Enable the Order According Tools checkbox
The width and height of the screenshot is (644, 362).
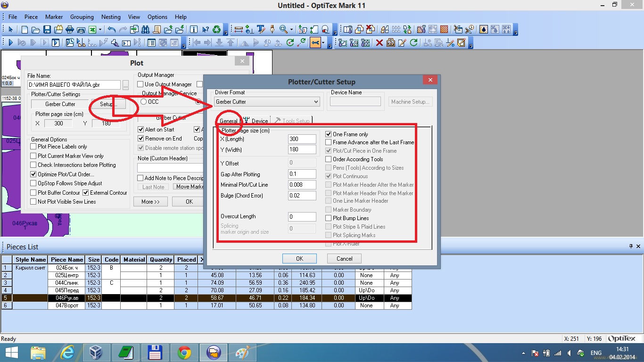coord(329,159)
